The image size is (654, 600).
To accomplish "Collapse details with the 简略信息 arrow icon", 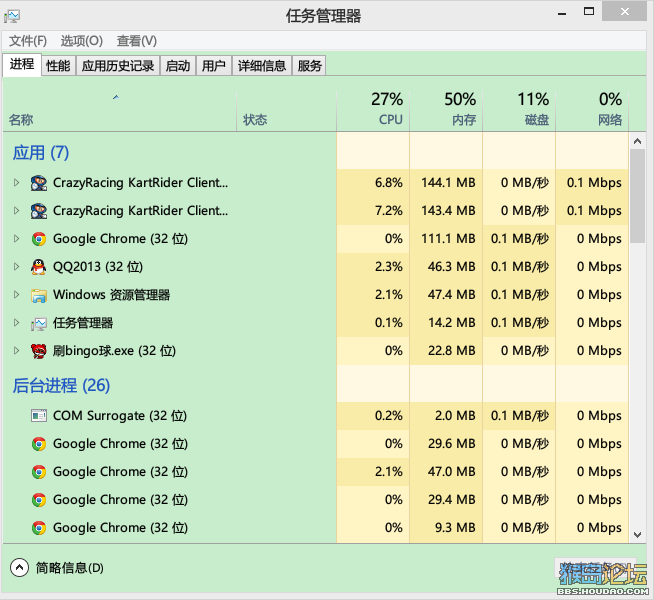I will tap(20, 567).
